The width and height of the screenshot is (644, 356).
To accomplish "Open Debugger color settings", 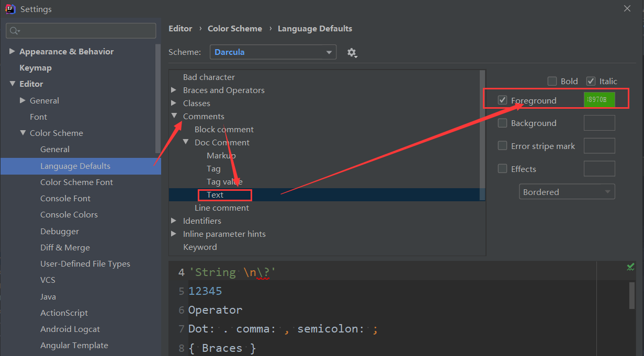I will pos(60,231).
